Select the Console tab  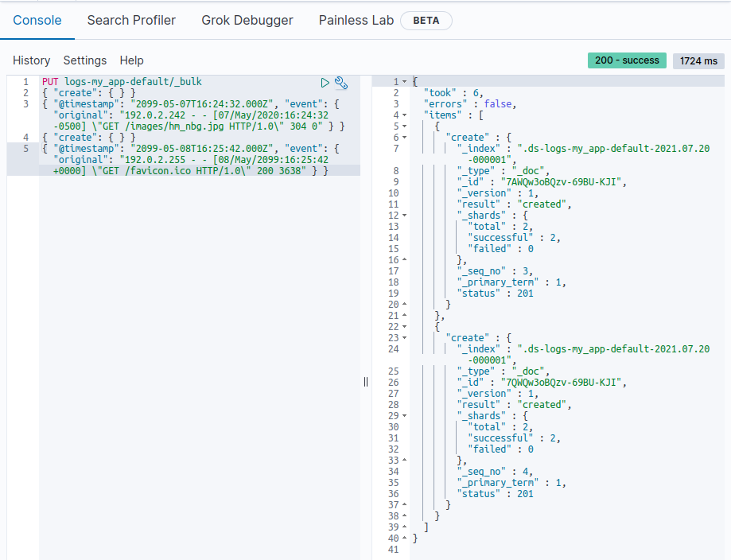37,20
